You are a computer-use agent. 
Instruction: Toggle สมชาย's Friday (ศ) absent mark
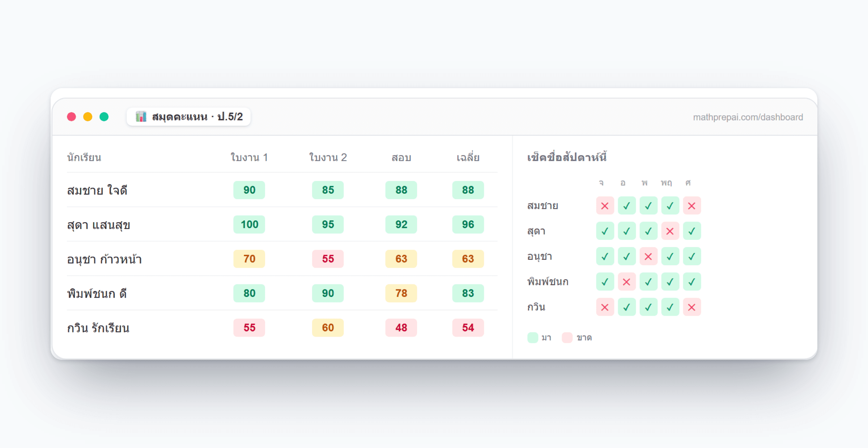692,206
